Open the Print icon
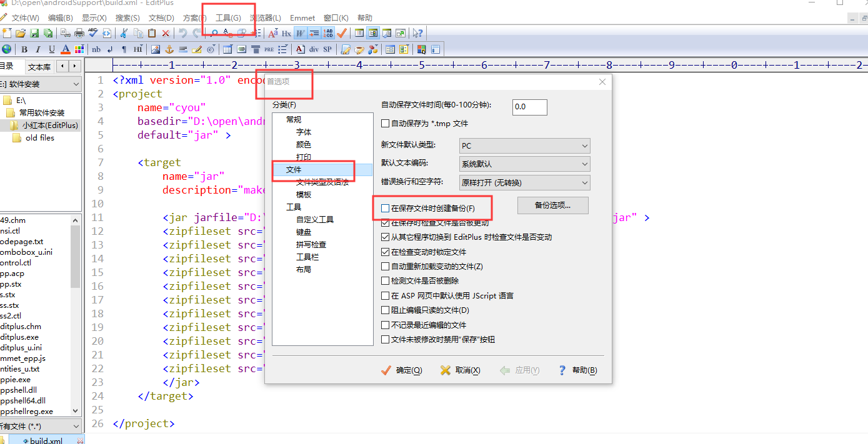Screen dimensions: 868x444 (79, 32)
